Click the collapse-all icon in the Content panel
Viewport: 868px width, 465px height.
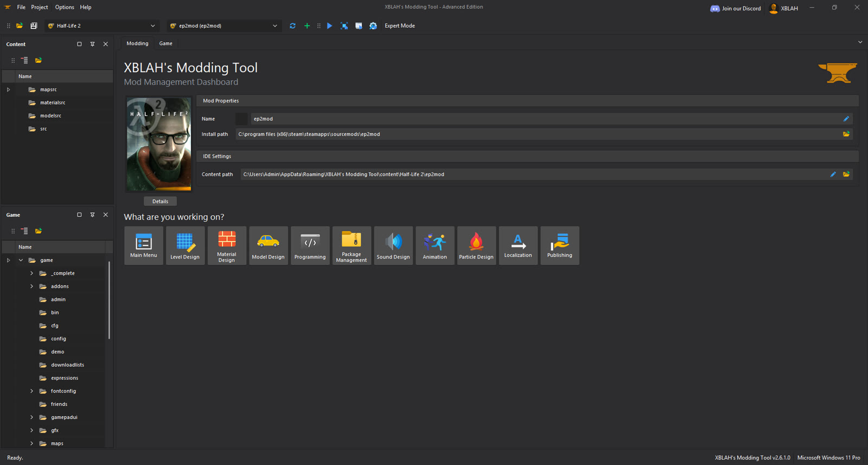24,60
